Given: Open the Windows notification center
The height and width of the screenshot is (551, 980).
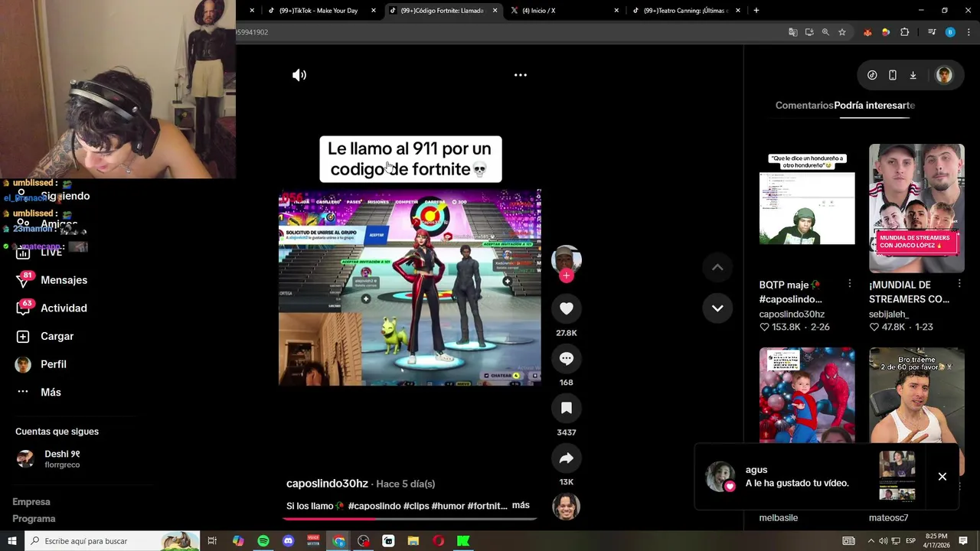Looking at the screenshot, I should pos(963,541).
